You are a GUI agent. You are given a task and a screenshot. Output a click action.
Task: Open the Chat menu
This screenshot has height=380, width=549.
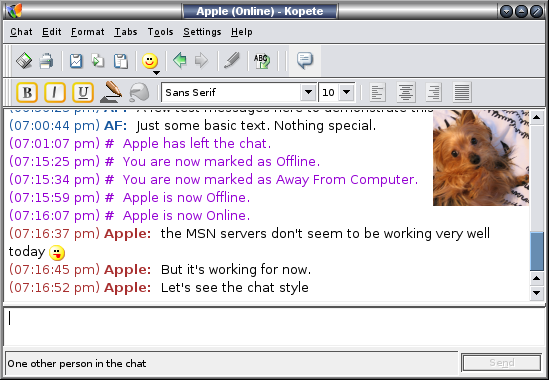point(21,32)
